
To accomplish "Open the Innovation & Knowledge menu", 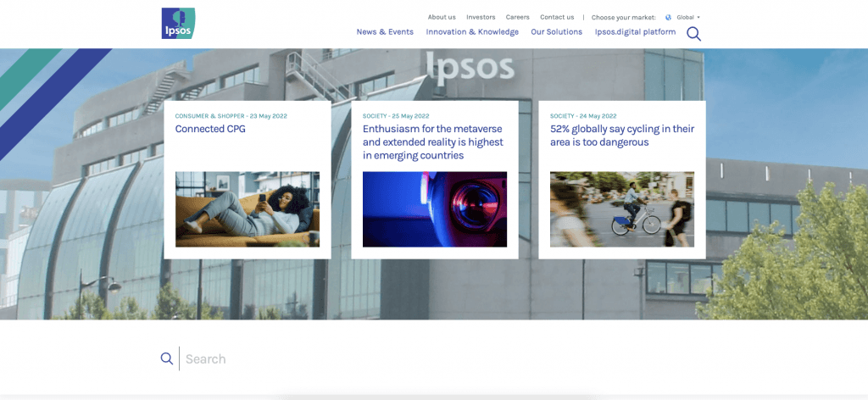I will point(472,32).
